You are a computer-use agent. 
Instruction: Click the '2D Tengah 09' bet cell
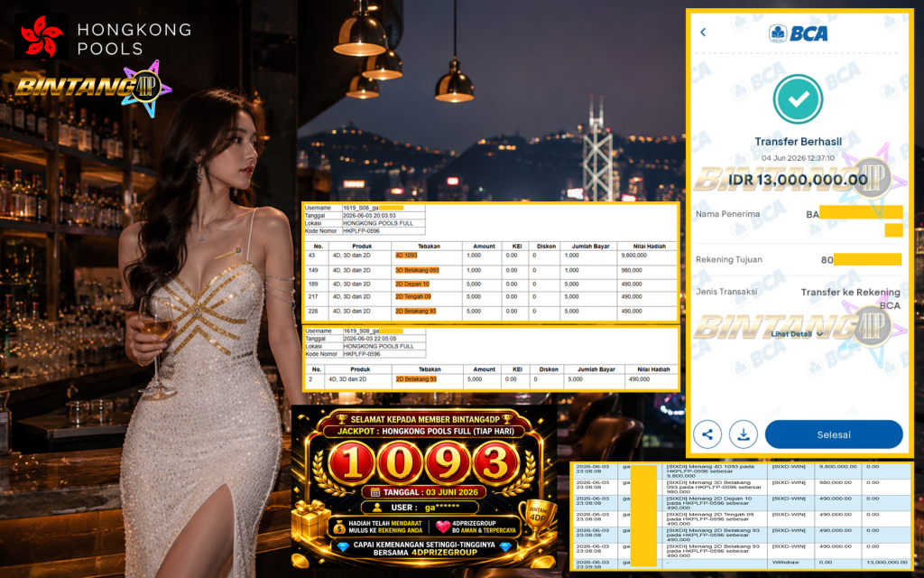point(413,296)
